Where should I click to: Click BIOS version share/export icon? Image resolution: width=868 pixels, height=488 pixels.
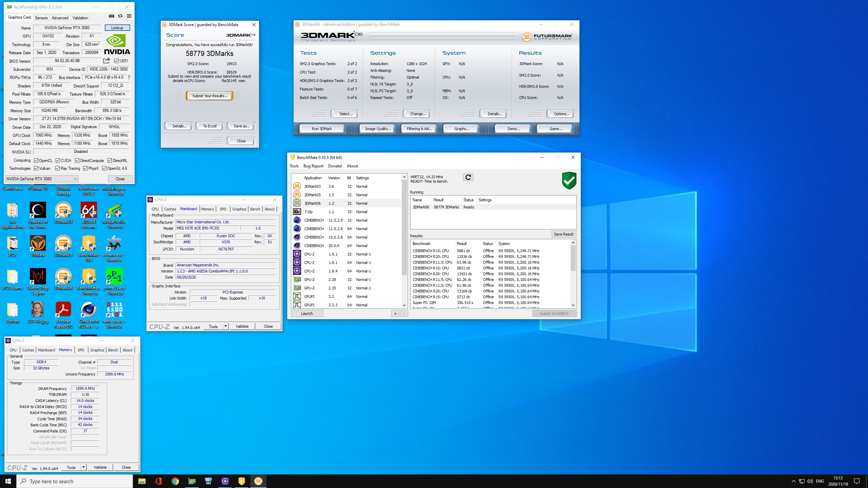(x=106, y=61)
